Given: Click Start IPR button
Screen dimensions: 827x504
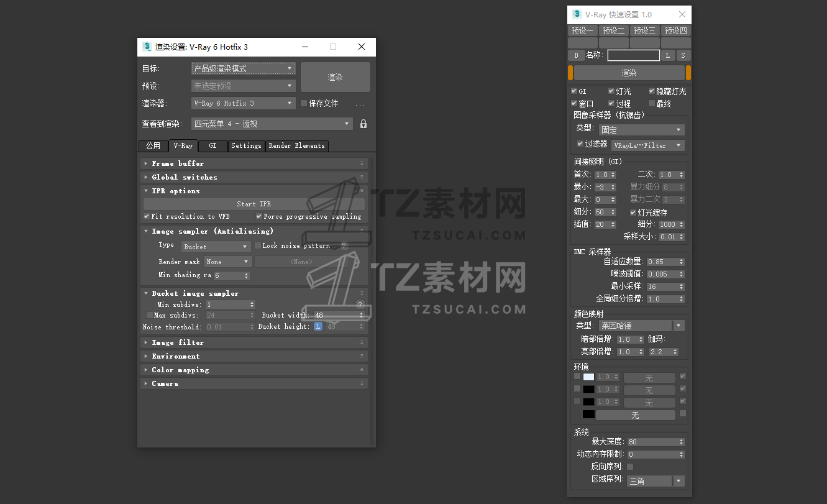Looking at the screenshot, I should coord(254,204).
